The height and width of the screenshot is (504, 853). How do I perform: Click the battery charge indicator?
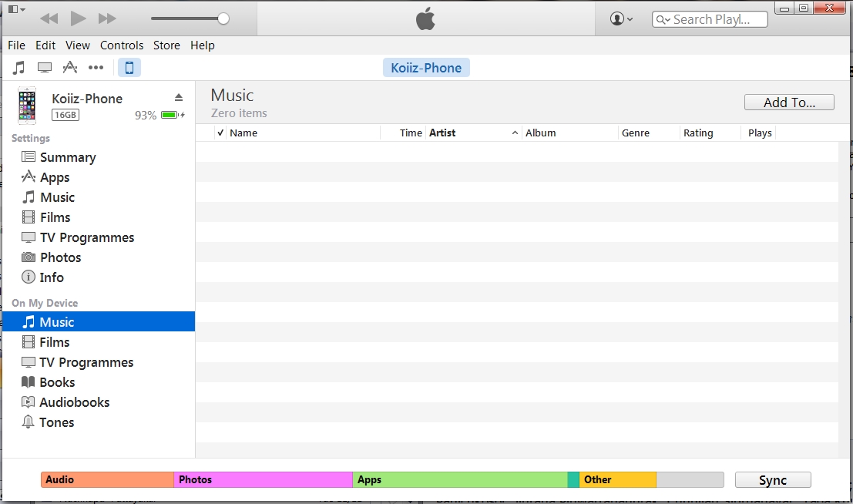pyautogui.click(x=173, y=115)
